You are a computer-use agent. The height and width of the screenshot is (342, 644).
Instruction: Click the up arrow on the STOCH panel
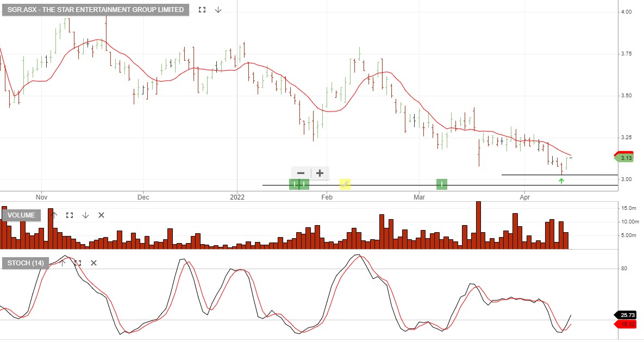[x=62, y=263]
